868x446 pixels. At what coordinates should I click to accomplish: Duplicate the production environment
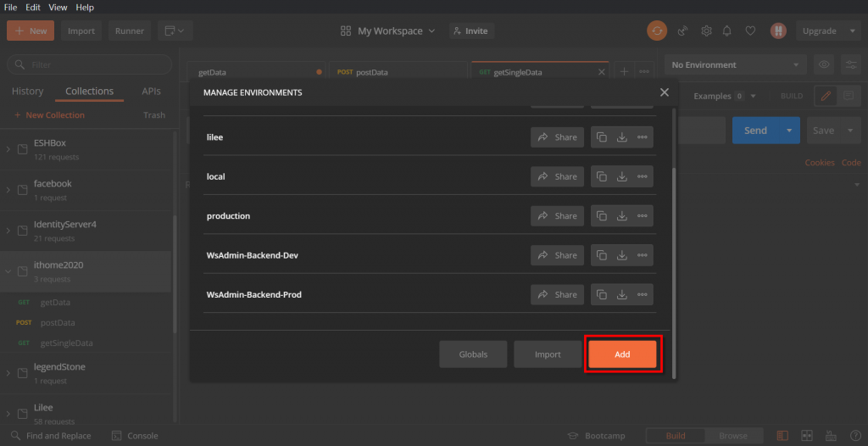click(x=602, y=216)
